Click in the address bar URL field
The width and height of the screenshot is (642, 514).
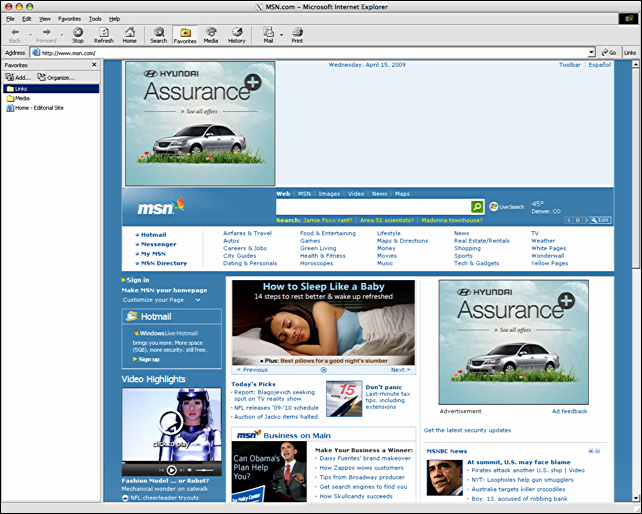(310, 53)
